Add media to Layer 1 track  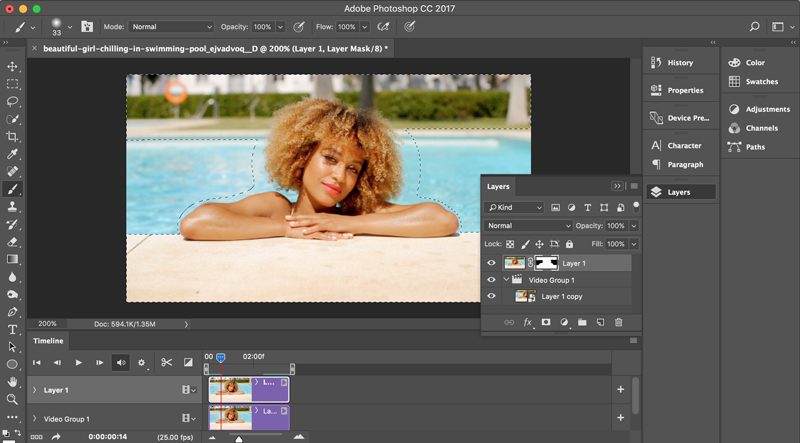(x=620, y=389)
